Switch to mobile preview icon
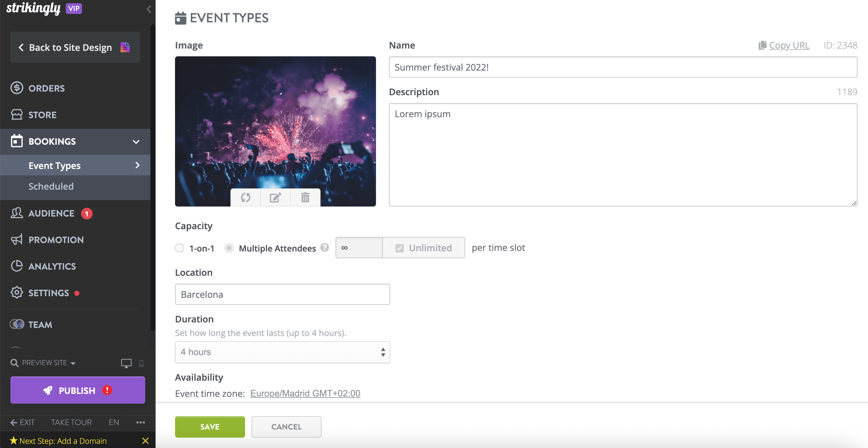868x448 pixels. (x=141, y=363)
